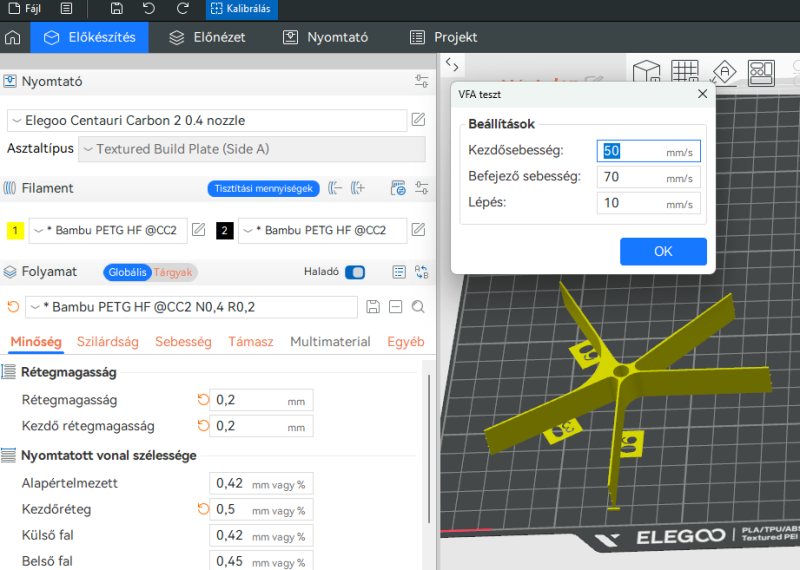Click the Kezdőréteg line width field
This screenshot has height=570, width=800.
point(261,510)
